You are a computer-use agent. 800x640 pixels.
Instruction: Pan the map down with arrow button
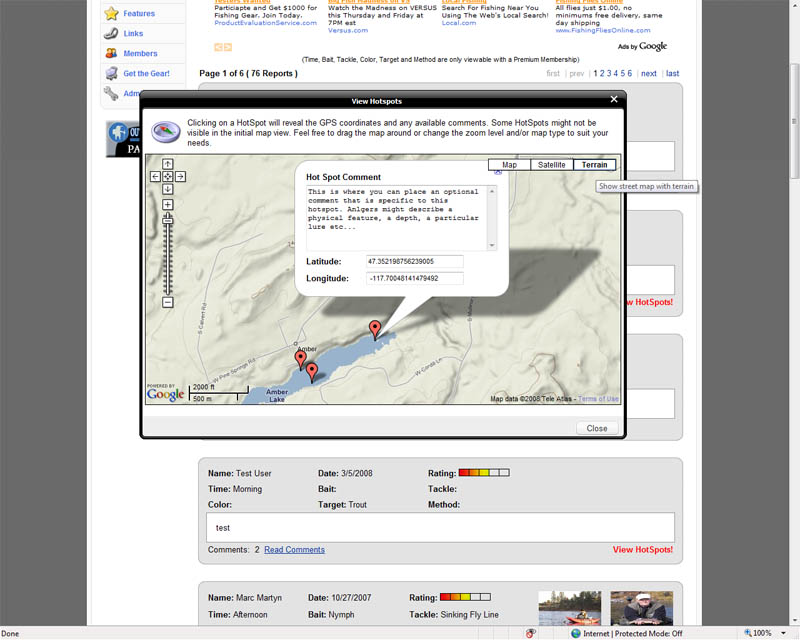coord(168,189)
